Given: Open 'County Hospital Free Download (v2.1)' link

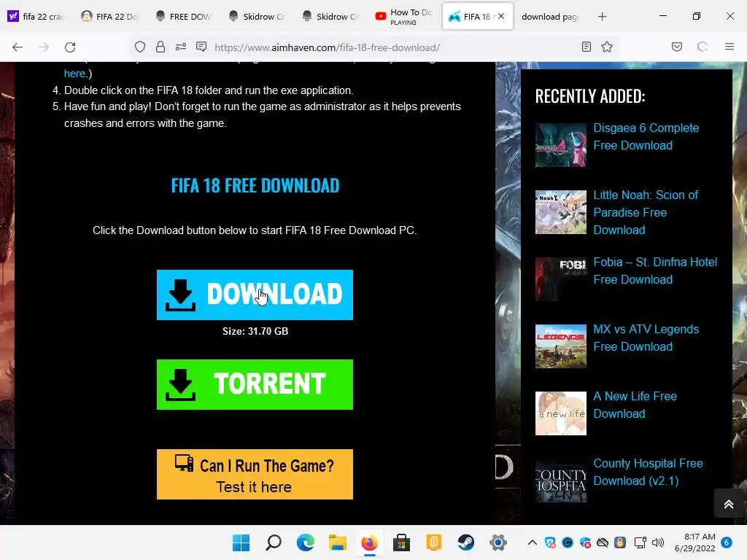Looking at the screenshot, I should point(648,472).
